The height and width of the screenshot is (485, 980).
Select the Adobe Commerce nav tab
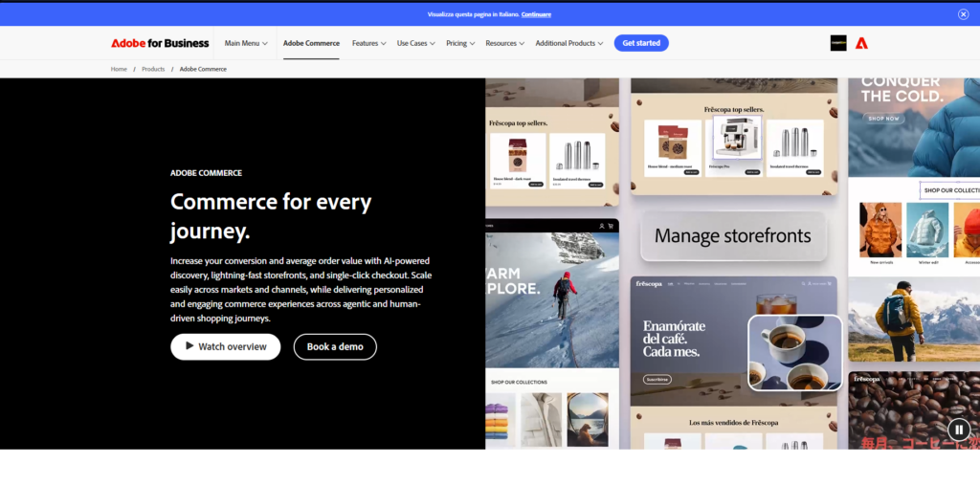(x=311, y=43)
